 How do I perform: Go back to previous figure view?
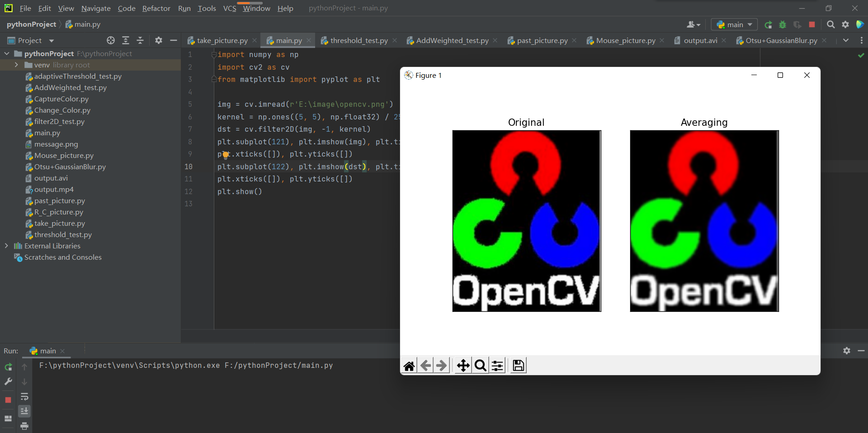425,366
